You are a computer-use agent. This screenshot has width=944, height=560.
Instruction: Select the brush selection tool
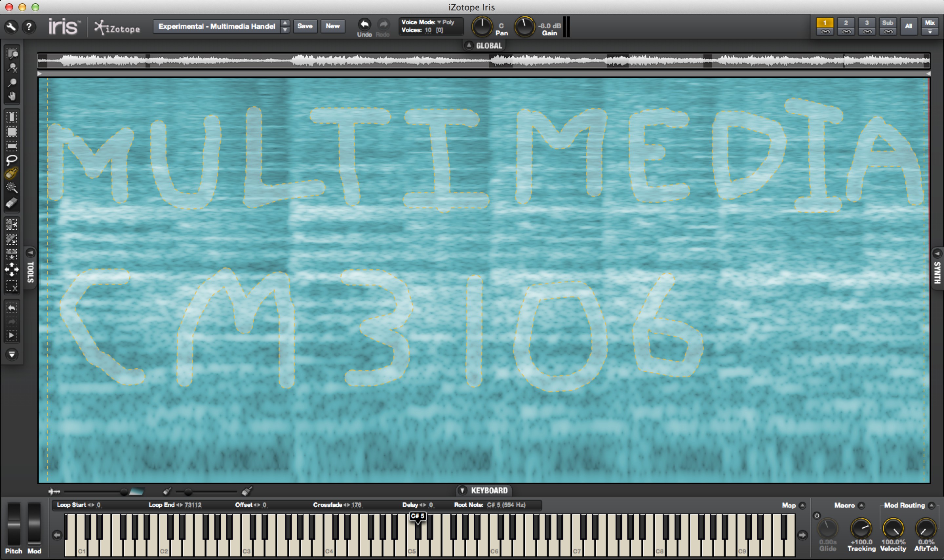12,174
